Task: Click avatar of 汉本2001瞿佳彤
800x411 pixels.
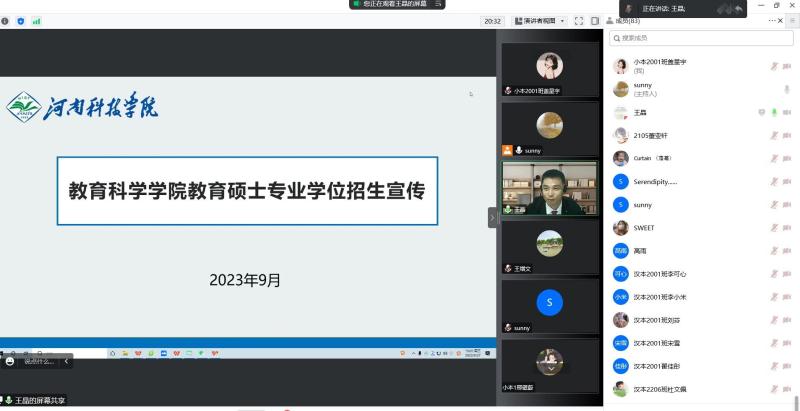Action: point(620,366)
